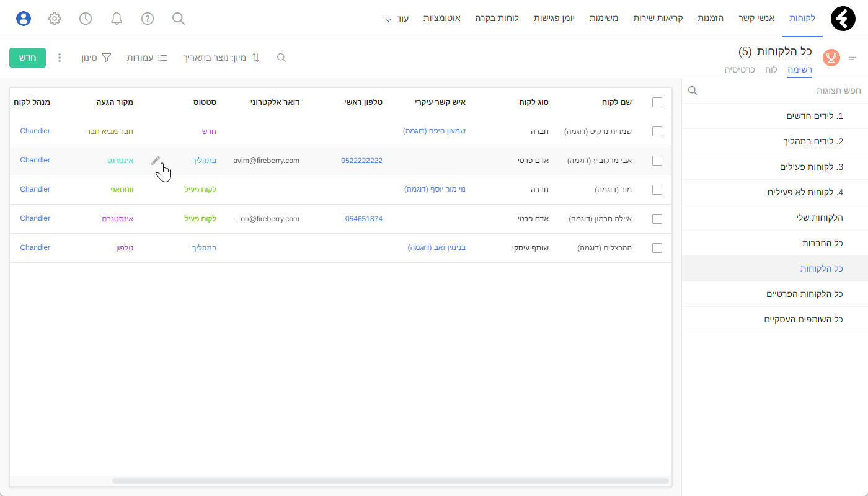
Task: Click the שם לקוח column header
Action: [617, 102]
